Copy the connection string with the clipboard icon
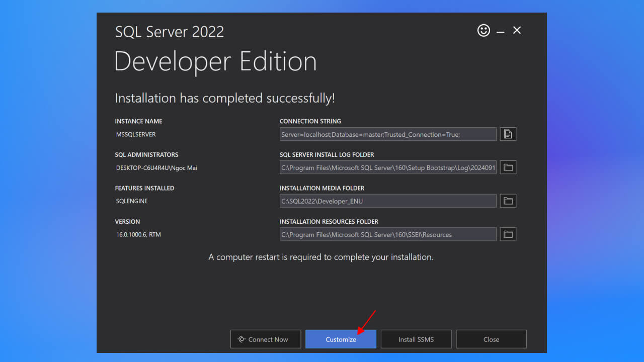 508,134
